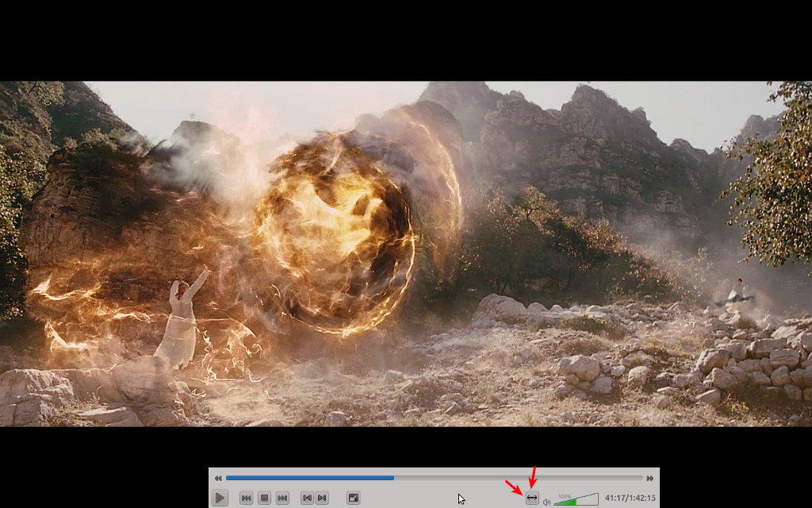This screenshot has height=508, width=812.
Task: Click the seek progress bar
Action: (x=434, y=478)
